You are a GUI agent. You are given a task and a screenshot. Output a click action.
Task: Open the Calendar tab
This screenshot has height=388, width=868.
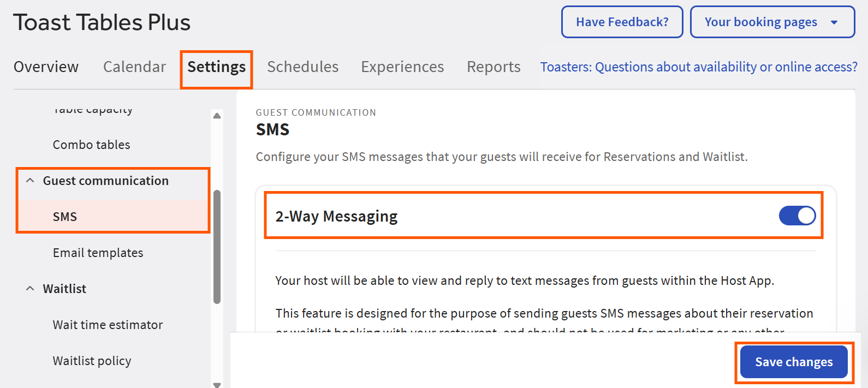(134, 67)
